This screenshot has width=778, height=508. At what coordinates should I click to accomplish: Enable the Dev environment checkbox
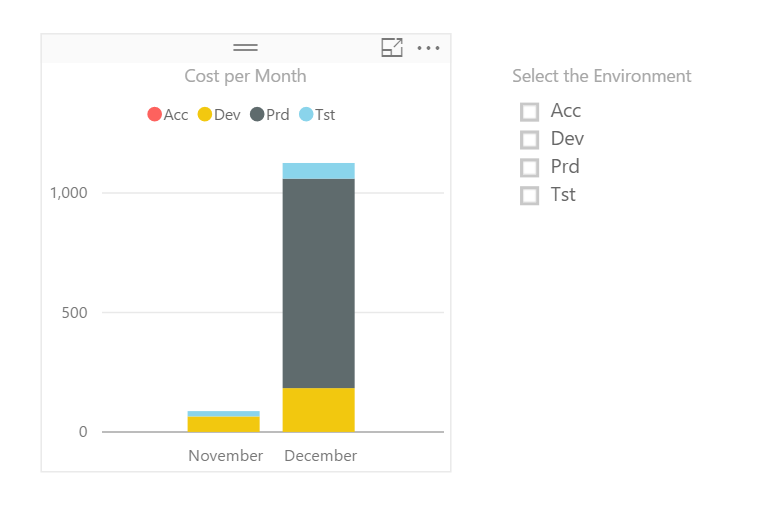[530, 140]
